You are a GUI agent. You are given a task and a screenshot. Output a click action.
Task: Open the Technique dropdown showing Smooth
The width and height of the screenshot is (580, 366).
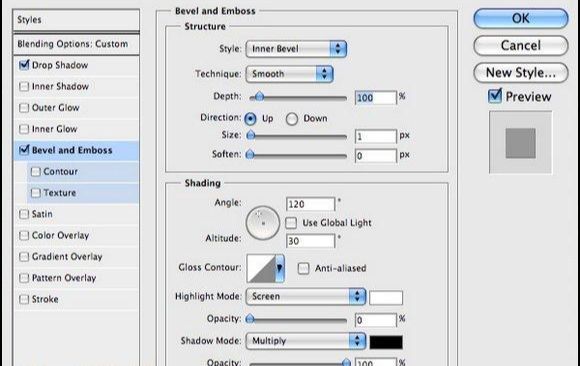[x=289, y=74]
